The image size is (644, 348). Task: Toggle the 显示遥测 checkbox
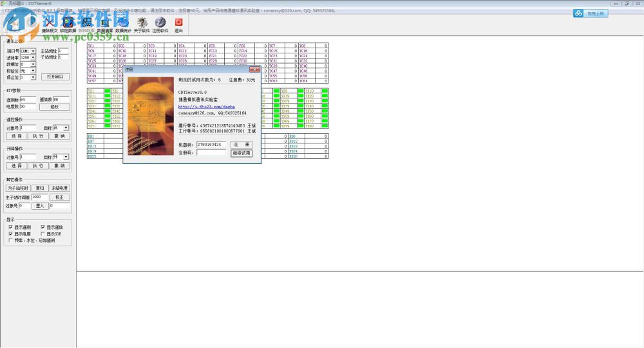11,227
